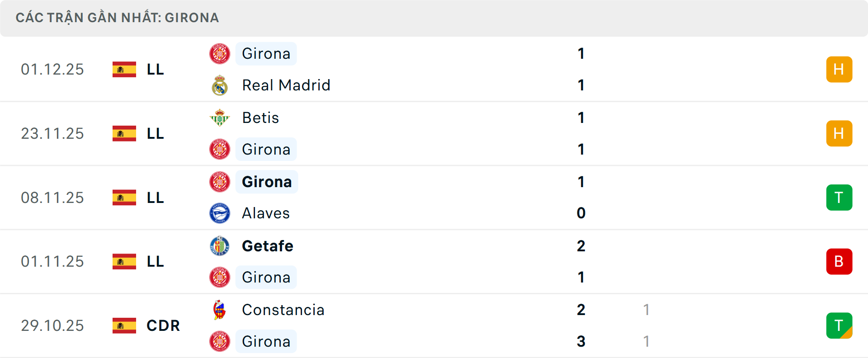Select the Alaves club badge
The image size is (868, 358).
(220, 213)
